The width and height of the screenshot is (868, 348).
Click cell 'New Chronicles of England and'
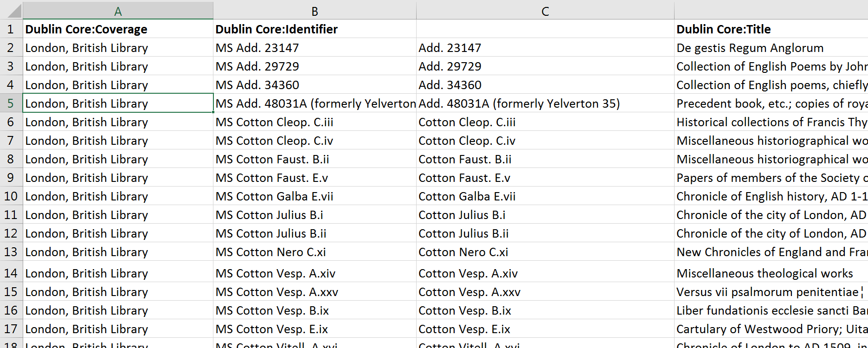[x=771, y=252]
